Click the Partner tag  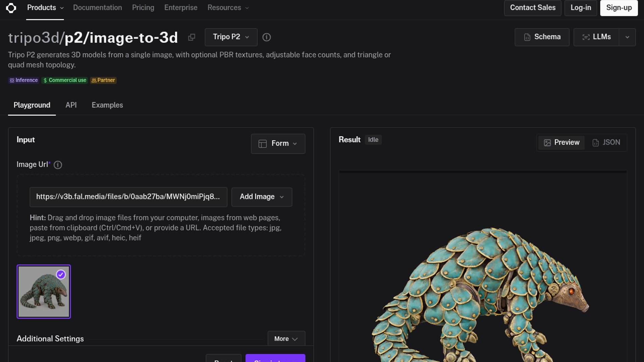[x=103, y=80]
